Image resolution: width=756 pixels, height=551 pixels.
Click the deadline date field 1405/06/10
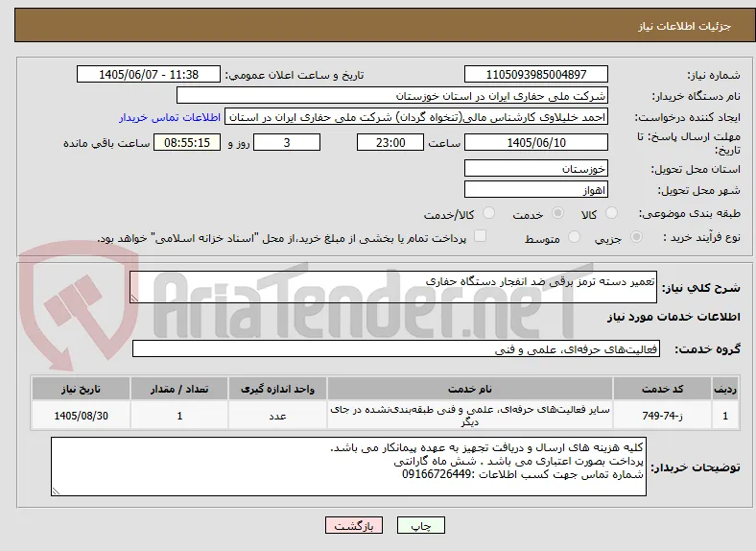point(536,142)
